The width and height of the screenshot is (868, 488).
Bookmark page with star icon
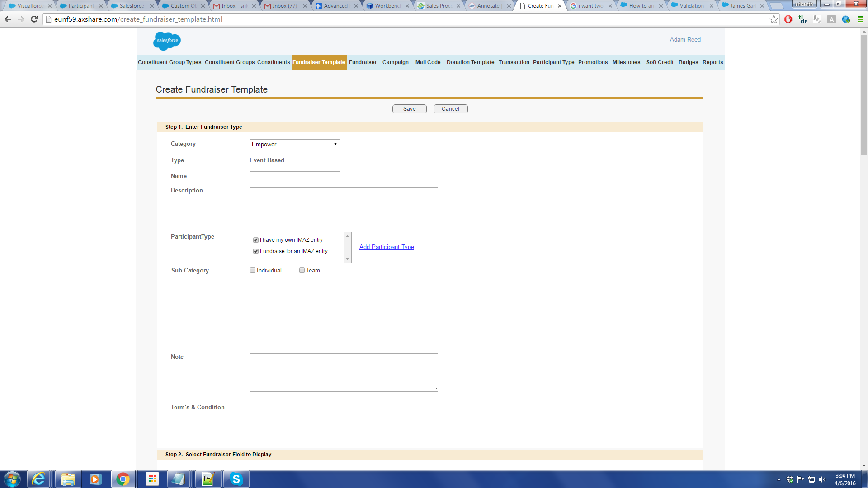pos(774,19)
